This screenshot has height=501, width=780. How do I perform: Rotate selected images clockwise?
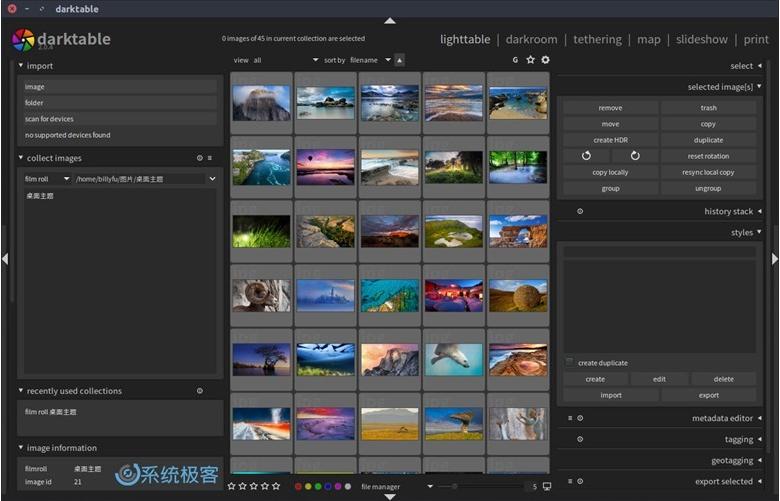point(634,156)
